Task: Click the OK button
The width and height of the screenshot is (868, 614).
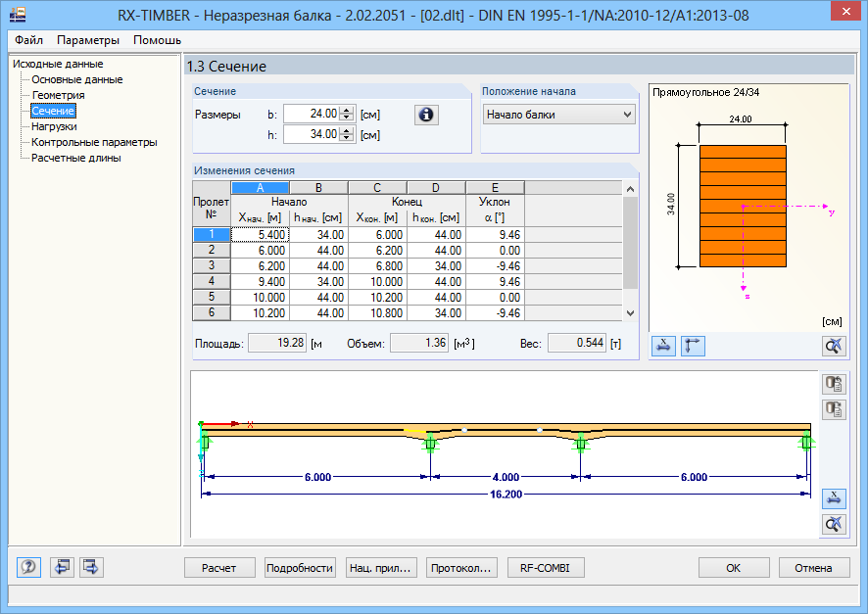Action: (734, 568)
